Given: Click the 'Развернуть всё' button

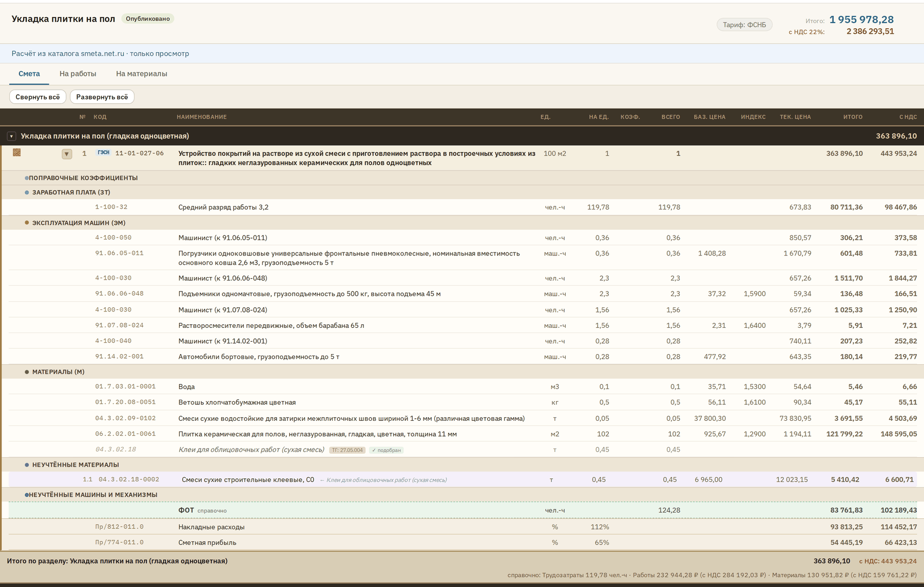Looking at the screenshot, I should 102,97.
